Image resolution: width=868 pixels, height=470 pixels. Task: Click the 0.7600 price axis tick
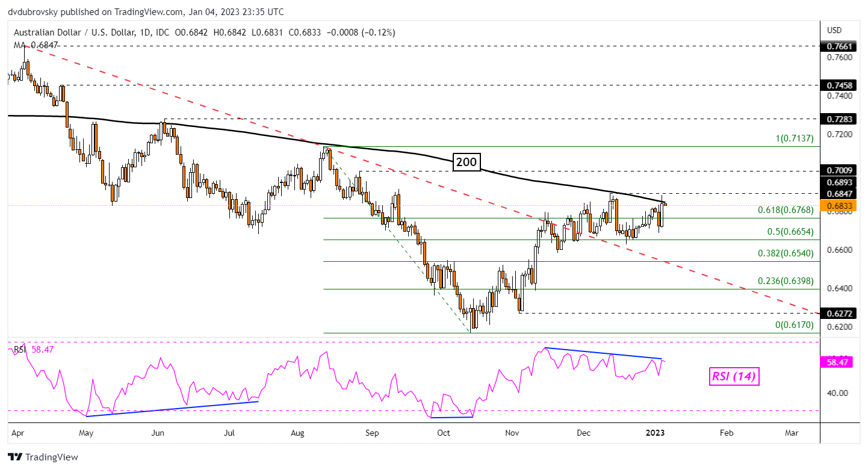(839, 57)
